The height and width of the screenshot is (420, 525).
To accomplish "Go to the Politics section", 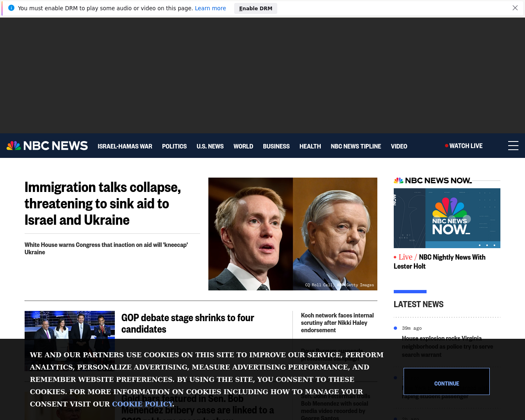I will pyautogui.click(x=174, y=146).
